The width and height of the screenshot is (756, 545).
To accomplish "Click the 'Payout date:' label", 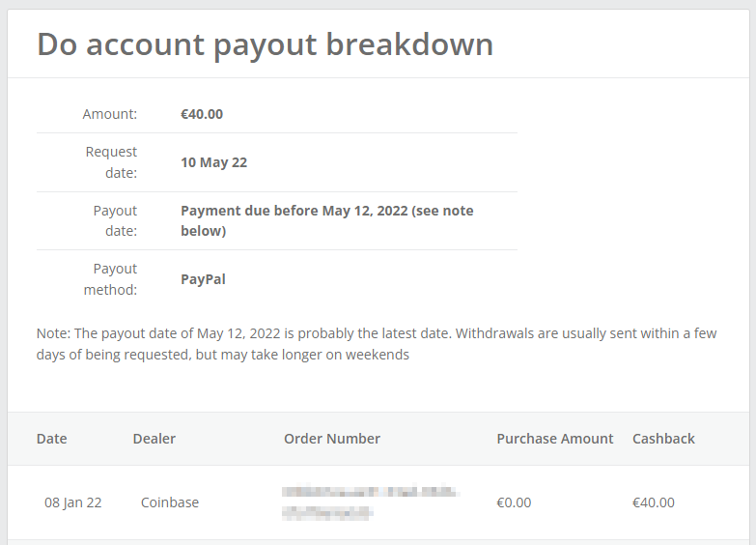I will (115, 220).
